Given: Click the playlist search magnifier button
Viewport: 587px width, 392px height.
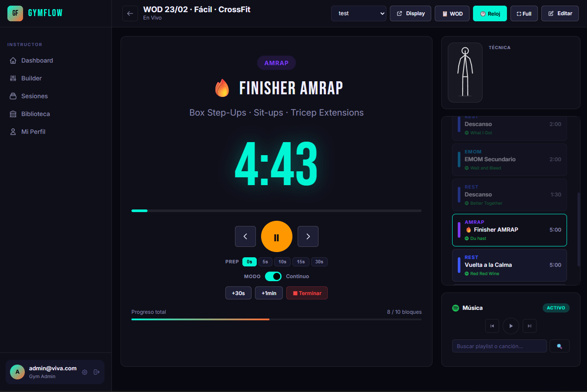Looking at the screenshot, I should point(559,346).
